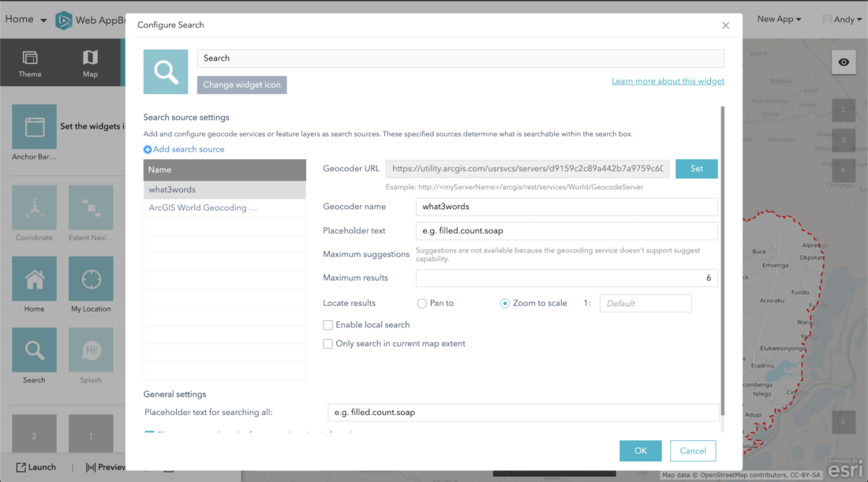
Task: Click the plus icon to add search source
Action: click(x=148, y=149)
